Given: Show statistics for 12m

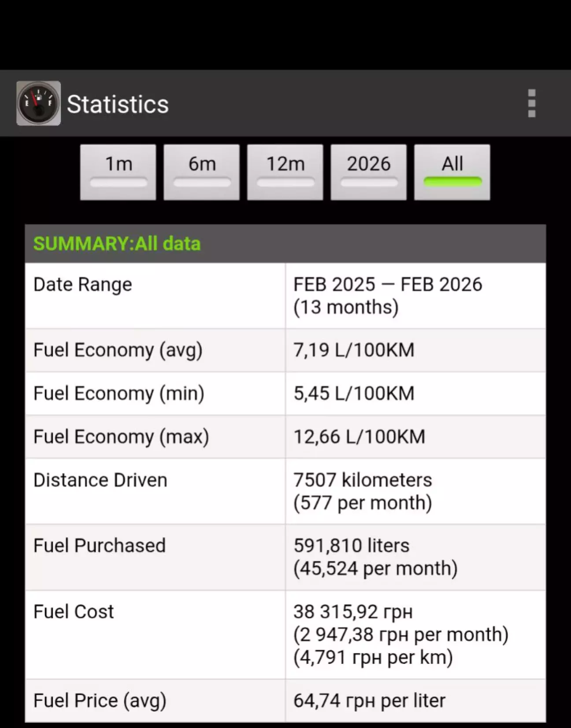Looking at the screenshot, I should pos(285,172).
